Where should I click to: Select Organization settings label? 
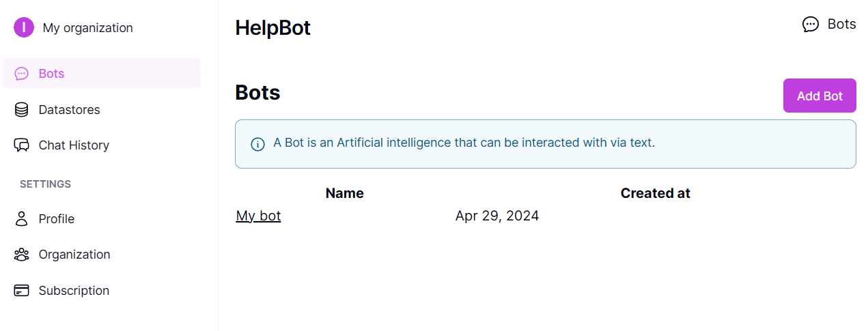pos(74,255)
